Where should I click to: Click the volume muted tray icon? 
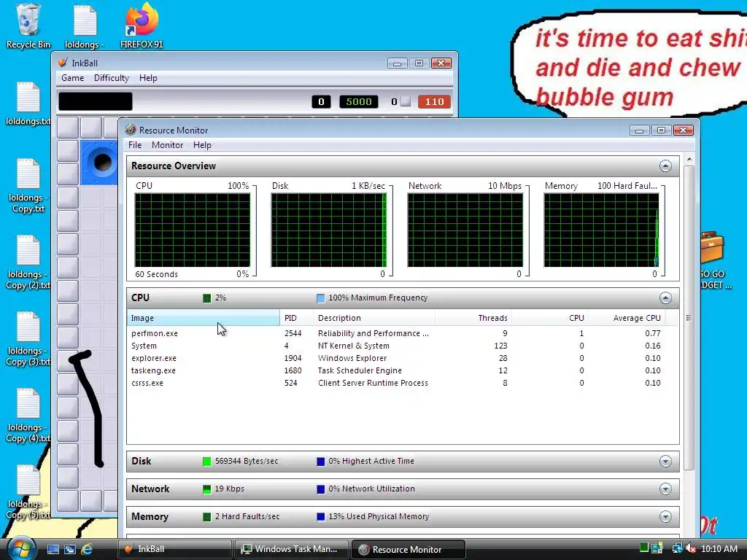point(691,548)
